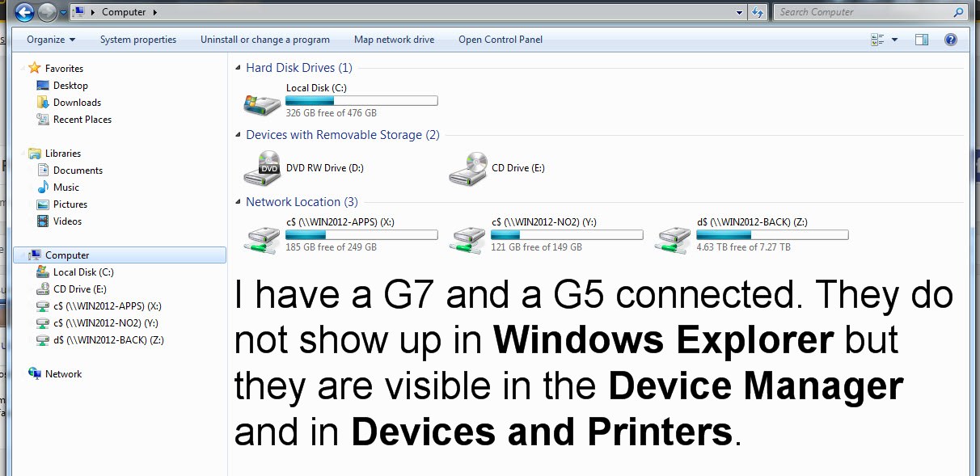
Task: Click the '121 GB free of 149 GB' text
Action: tap(537, 247)
